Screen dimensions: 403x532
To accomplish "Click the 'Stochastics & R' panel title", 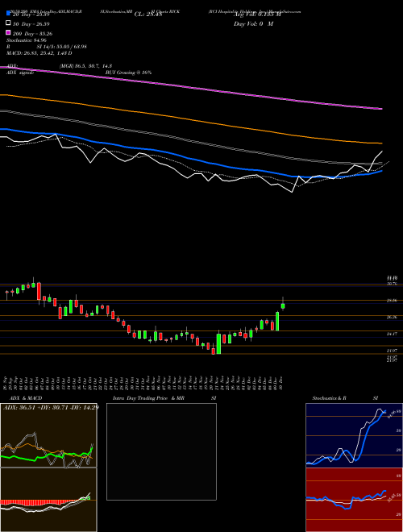I will [330, 398].
